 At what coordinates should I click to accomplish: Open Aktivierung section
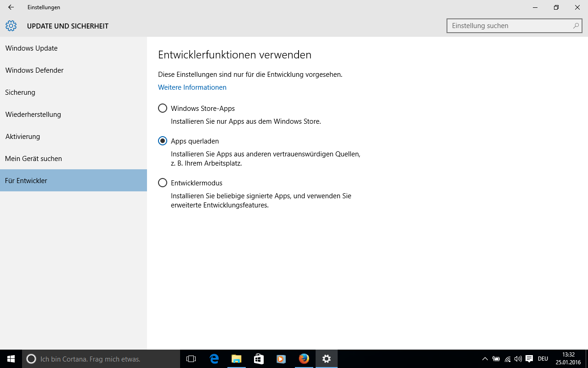click(x=73, y=137)
